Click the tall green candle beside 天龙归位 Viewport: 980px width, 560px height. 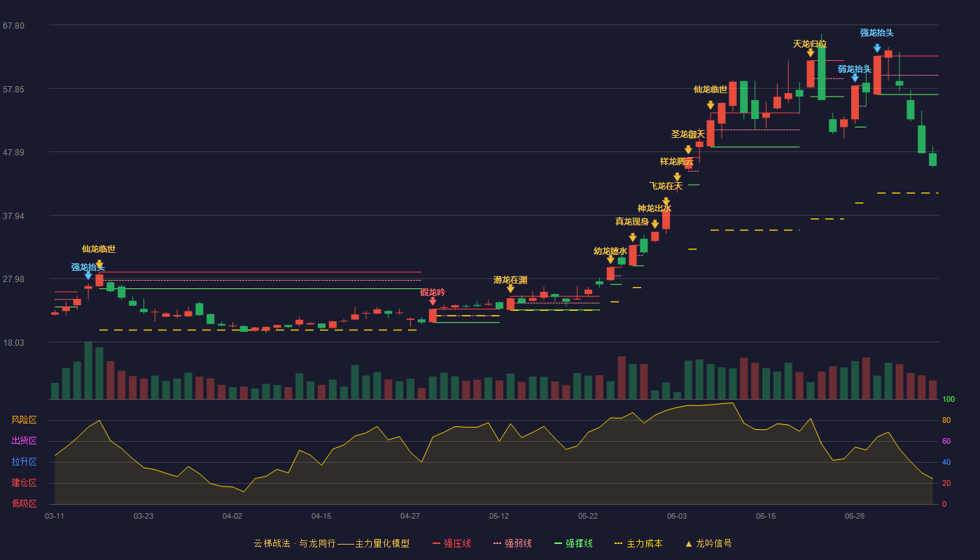822,73
